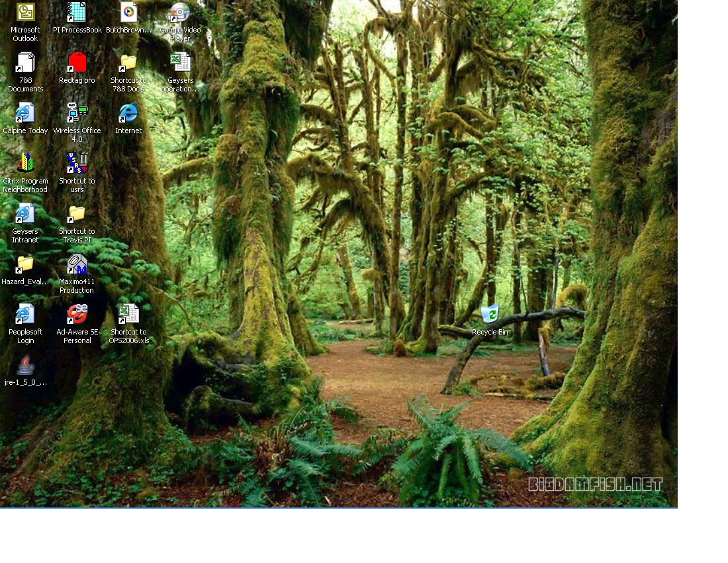Click the Recycle Bin icon
Viewport: 728px width, 563px height.
(490, 315)
